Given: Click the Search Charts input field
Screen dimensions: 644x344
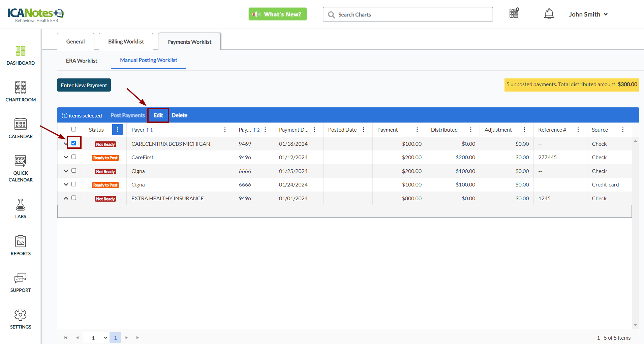Looking at the screenshot, I should 408,14.
